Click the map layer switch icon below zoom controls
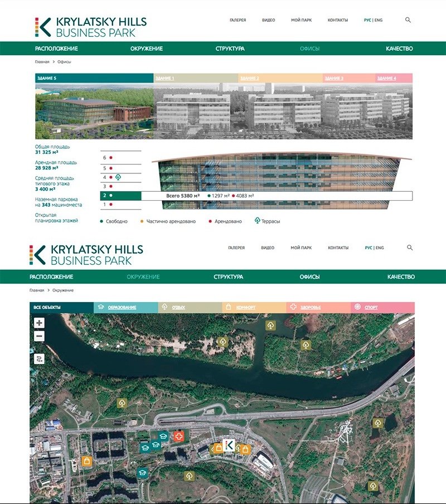 click(x=38, y=358)
